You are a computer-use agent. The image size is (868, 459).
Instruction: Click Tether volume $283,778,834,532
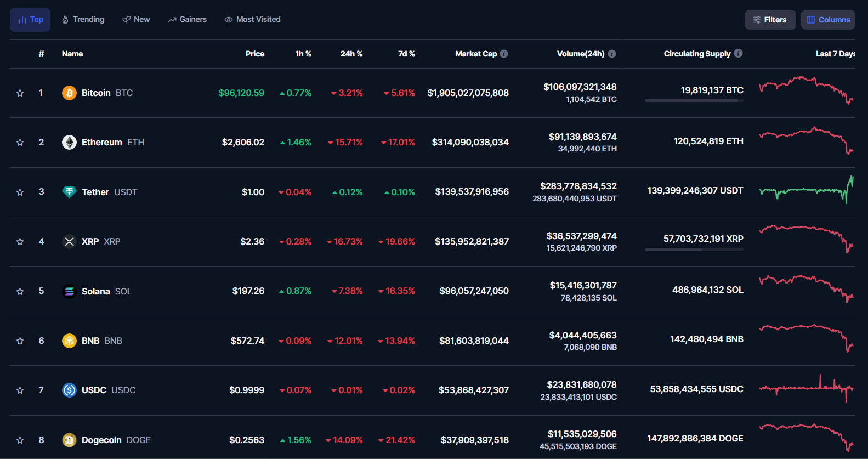pos(578,186)
